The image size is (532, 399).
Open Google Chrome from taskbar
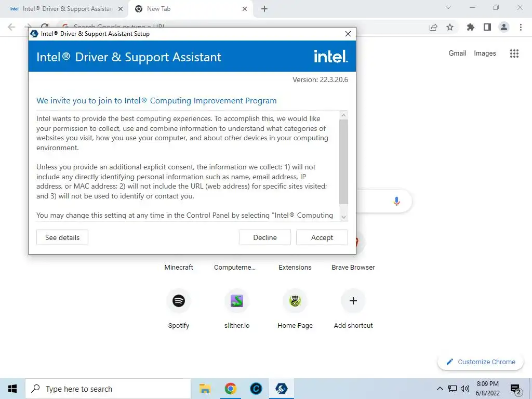230,389
